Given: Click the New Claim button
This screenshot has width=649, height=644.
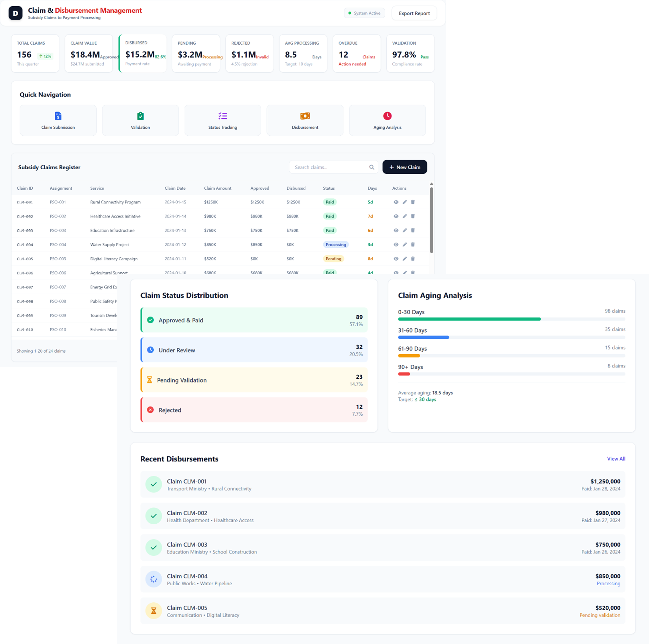Looking at the screenshot, I should pos(404,167).
